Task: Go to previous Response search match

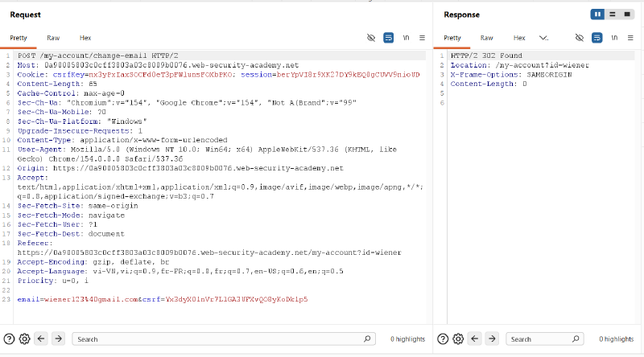Action: tap(475, 339)
